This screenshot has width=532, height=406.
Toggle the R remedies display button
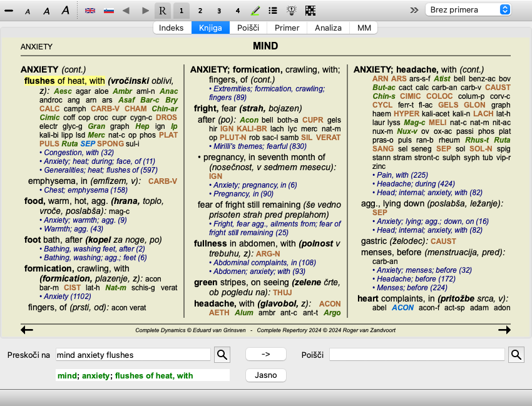coord(163,11)
